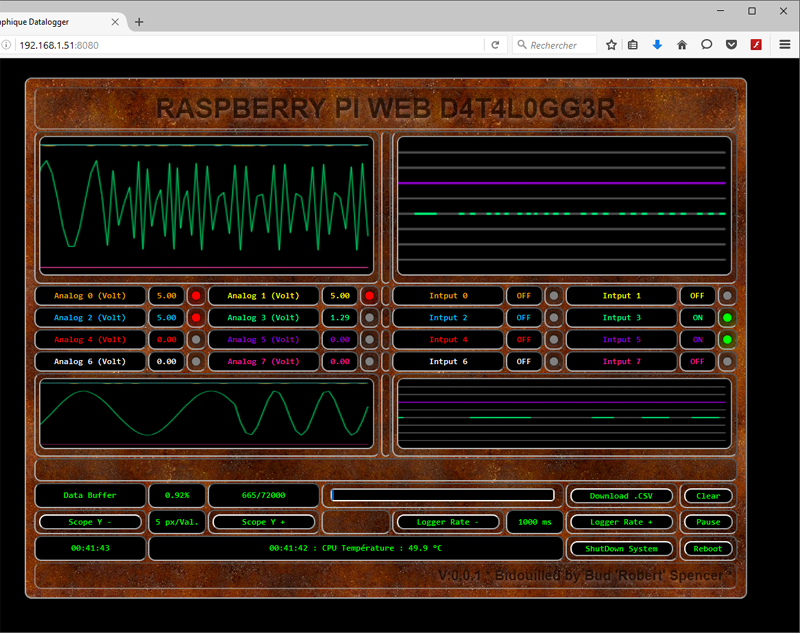
Task: Reload the page with the refresh icon
Action: click(495, 45)
